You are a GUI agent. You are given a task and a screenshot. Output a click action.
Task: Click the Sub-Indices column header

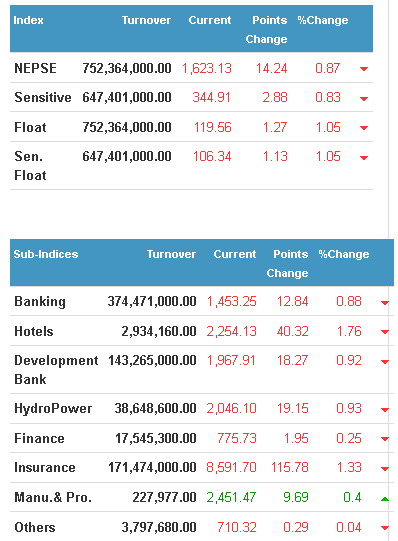(46, 254)
